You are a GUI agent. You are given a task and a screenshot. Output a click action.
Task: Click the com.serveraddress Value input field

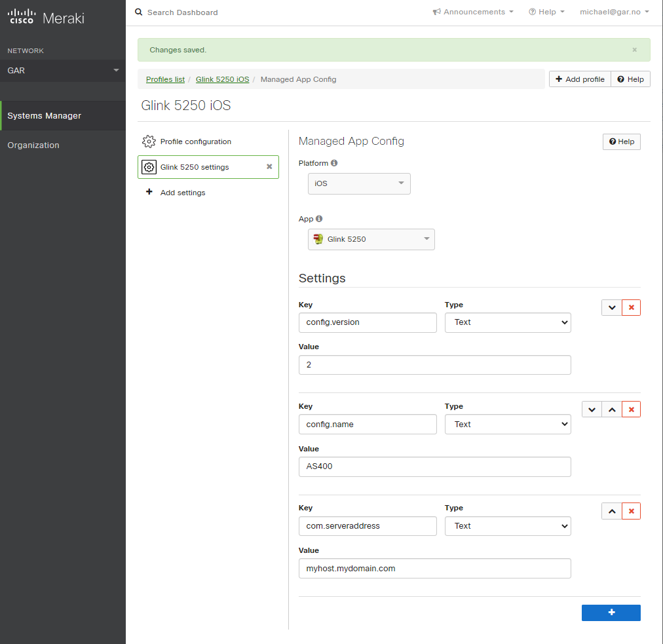click(434, 569)
